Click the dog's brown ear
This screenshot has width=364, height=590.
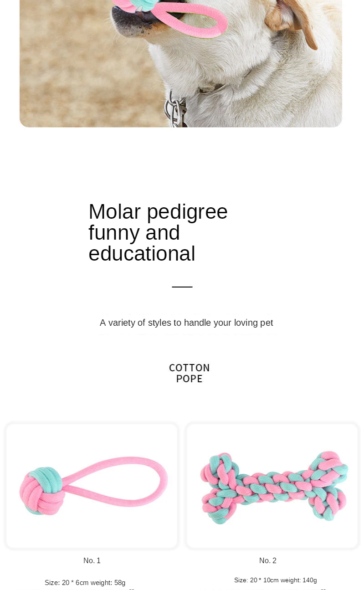click(x=291, y=18)
